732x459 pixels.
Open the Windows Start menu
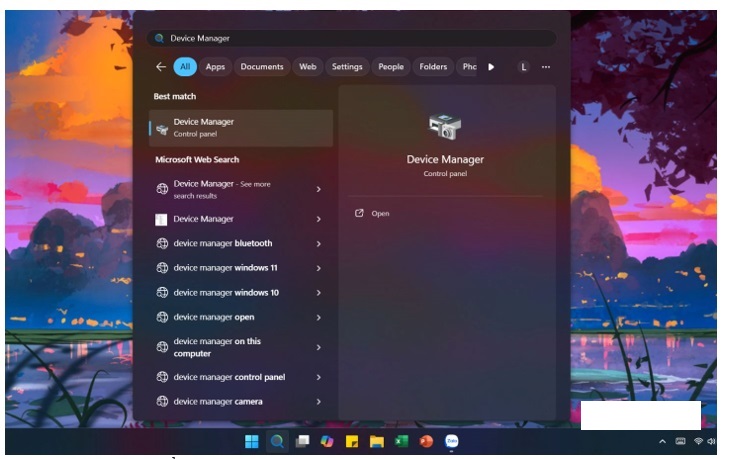click(252, 441)
